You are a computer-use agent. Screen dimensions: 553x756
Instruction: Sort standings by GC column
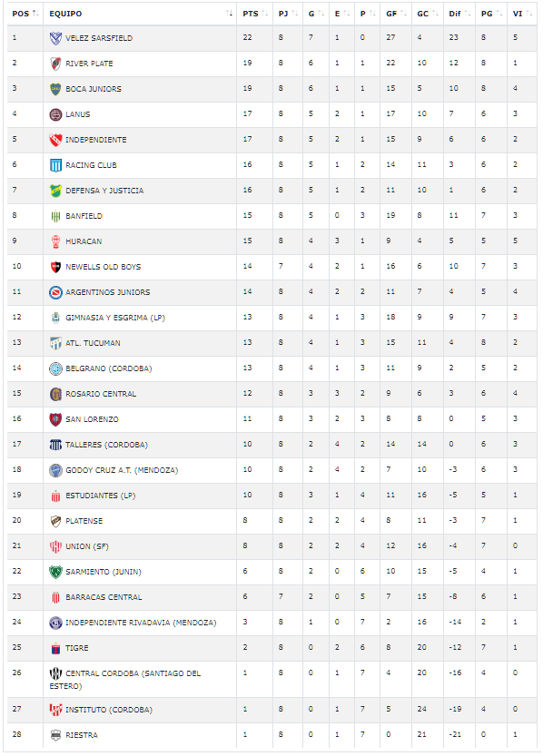point(425,14)
